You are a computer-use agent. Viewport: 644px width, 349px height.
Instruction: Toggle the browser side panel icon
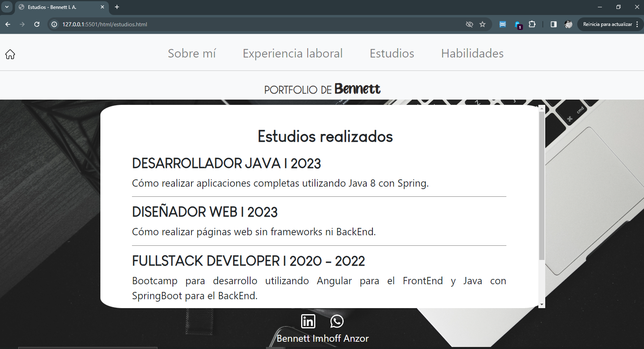pos(554,24)
